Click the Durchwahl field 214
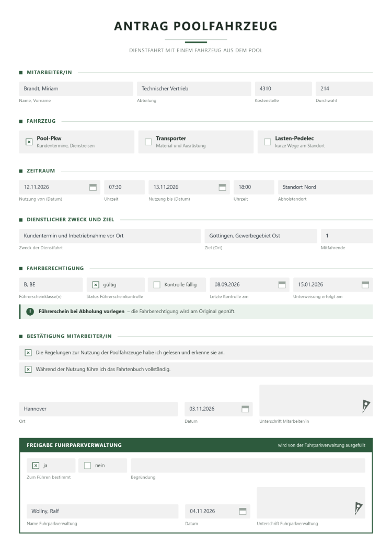 tap(344, 89)
